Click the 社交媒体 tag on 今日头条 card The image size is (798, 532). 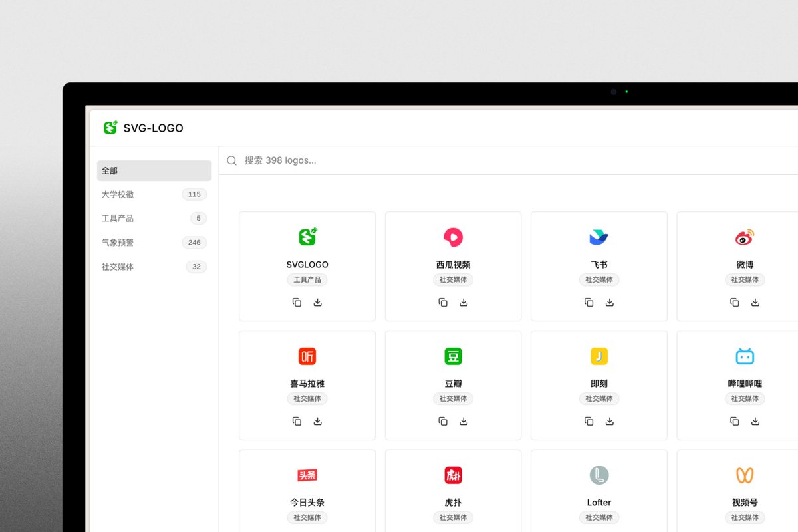click(x=307, y=517)
